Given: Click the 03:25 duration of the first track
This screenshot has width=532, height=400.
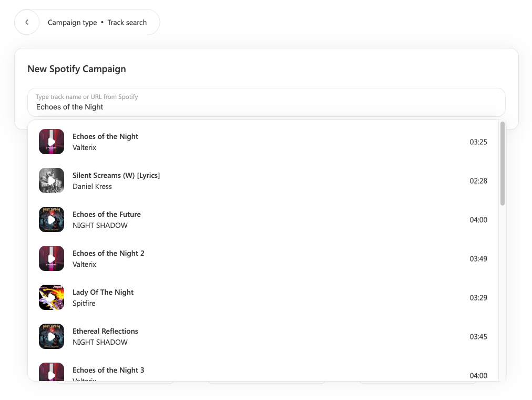Looking at the screenshot, I should [478, 142].
